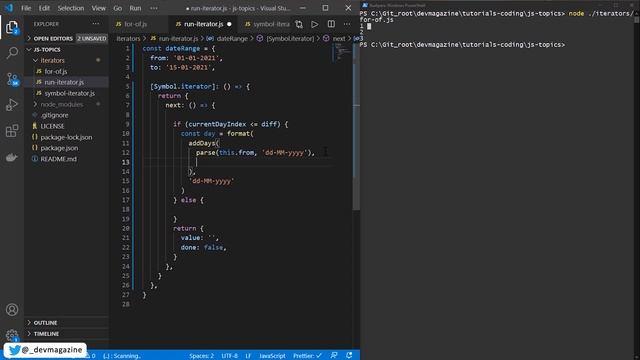Image resolution: width=640 pixels, height=360 pixels.
Task: Expand the Timeline section
Action: coord(46,333)
